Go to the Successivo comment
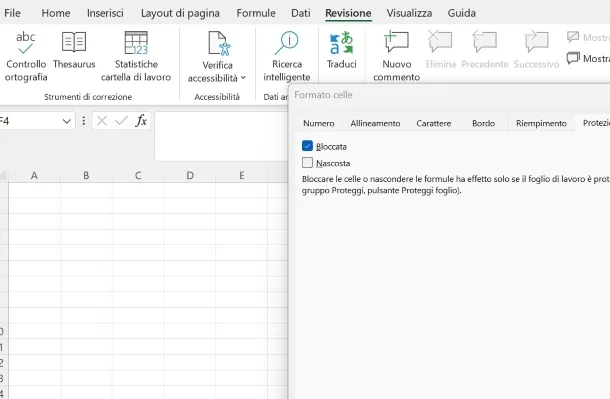The height and width of the screenshot is (399, 610). click(536, 51)
